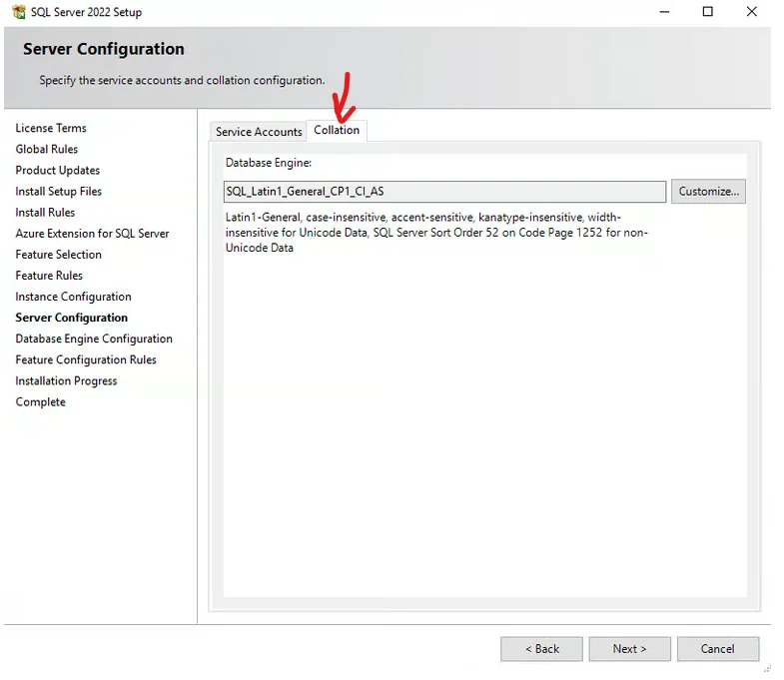Go back to the previous page
Image resolution: width=784 pixels, height=680 pixels.
(541, 649)
